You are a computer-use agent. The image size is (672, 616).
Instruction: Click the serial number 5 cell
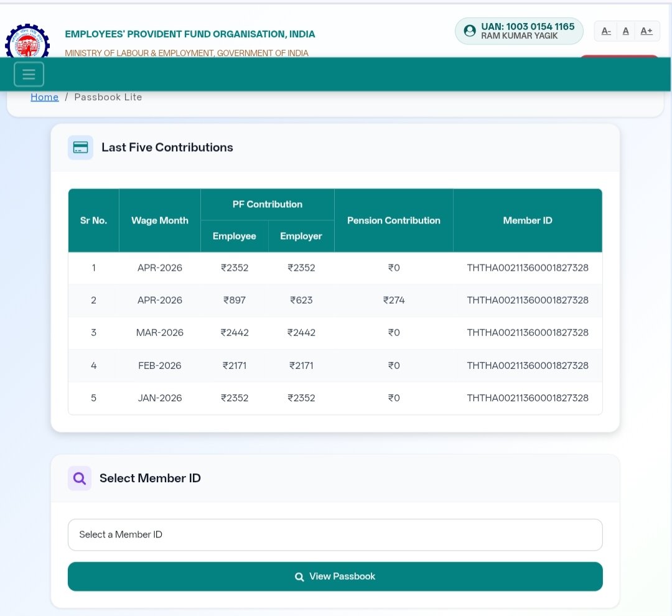tap(93, 398)
